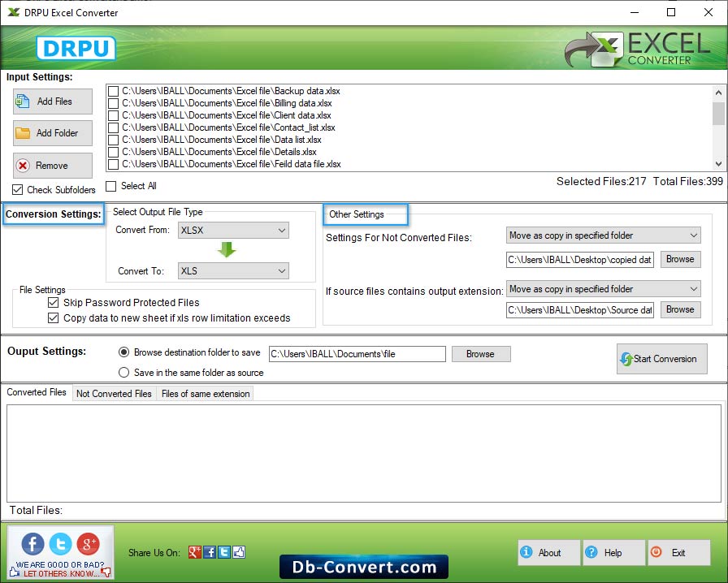Switch to Not Converted Files tab
The height and width of the screenshot is (583, 728).
pyautogui.click(x=115, y=394)
